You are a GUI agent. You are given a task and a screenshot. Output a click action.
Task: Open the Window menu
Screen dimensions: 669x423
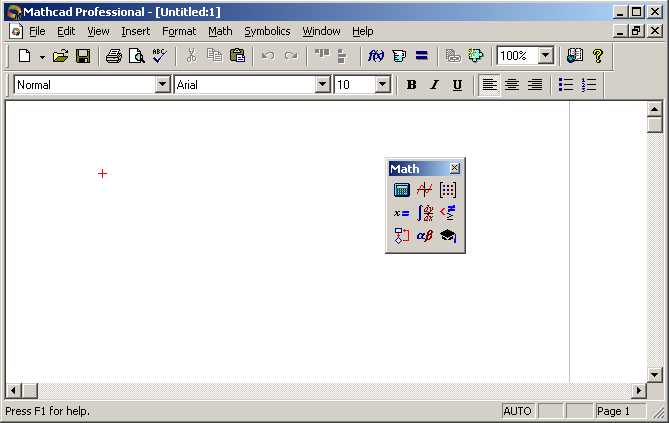coord(321,32)
